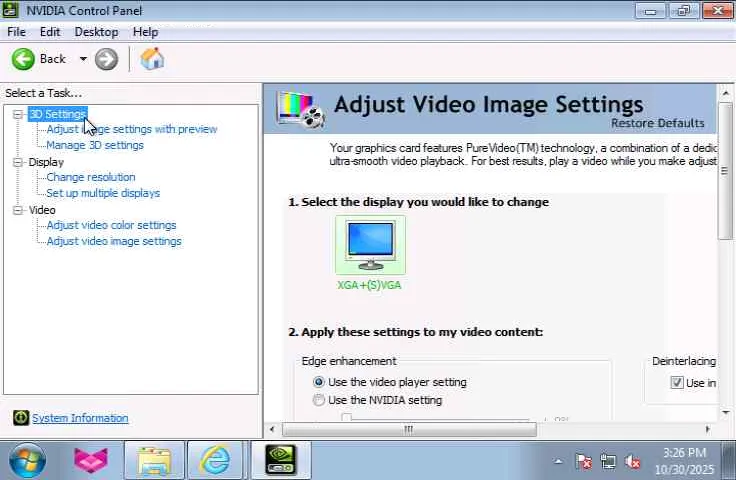Select Use the NVIDIA setting radio
Image resolution: width=736 pixels, height=480 pixels.
pos(319,400)
